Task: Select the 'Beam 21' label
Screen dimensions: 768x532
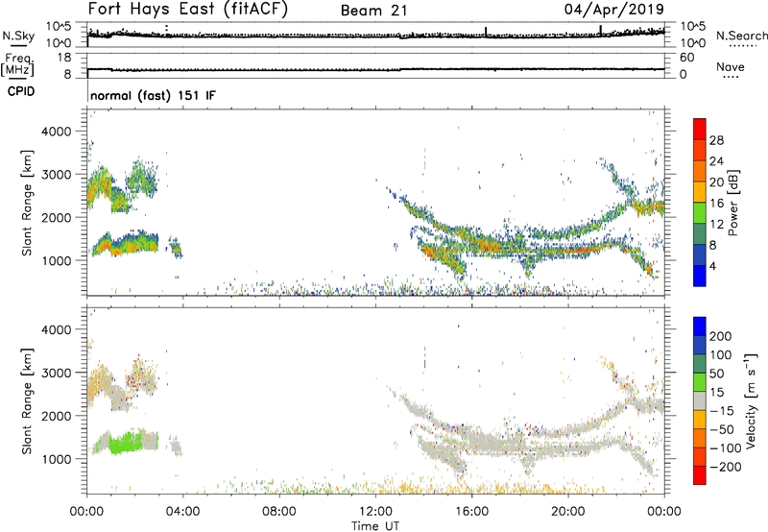Action: (x=374, y=11)
